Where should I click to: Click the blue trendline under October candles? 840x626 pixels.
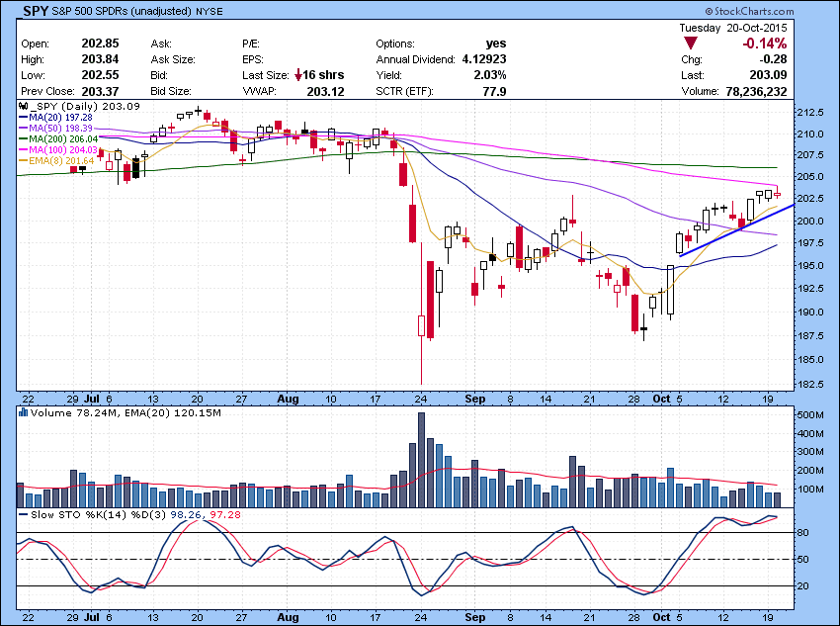[x=736, y=230]
